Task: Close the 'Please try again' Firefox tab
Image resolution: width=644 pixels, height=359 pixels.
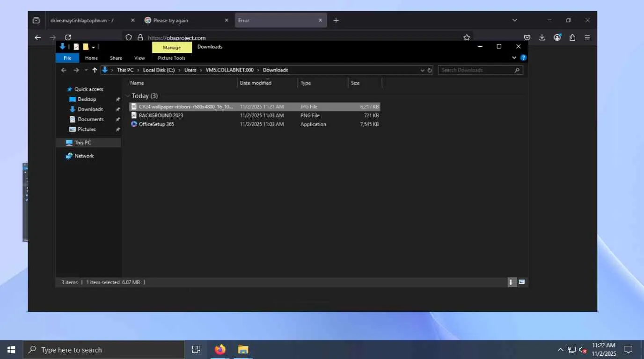Action: click(227, 20)
